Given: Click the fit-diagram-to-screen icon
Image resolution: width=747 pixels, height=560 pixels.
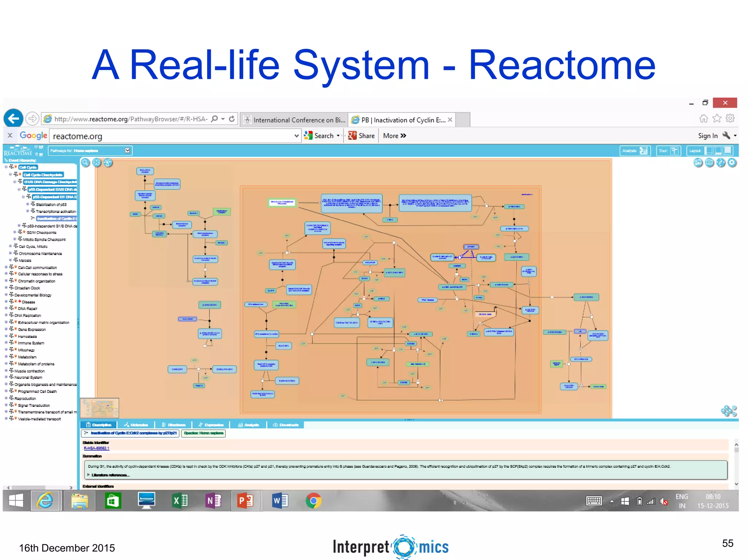Looking at the screenshot, I should pos(97,163).
